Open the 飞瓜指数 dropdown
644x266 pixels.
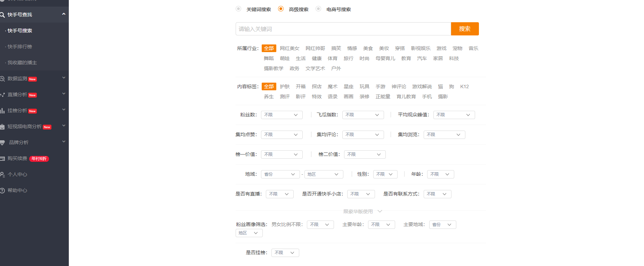point(363,115)
